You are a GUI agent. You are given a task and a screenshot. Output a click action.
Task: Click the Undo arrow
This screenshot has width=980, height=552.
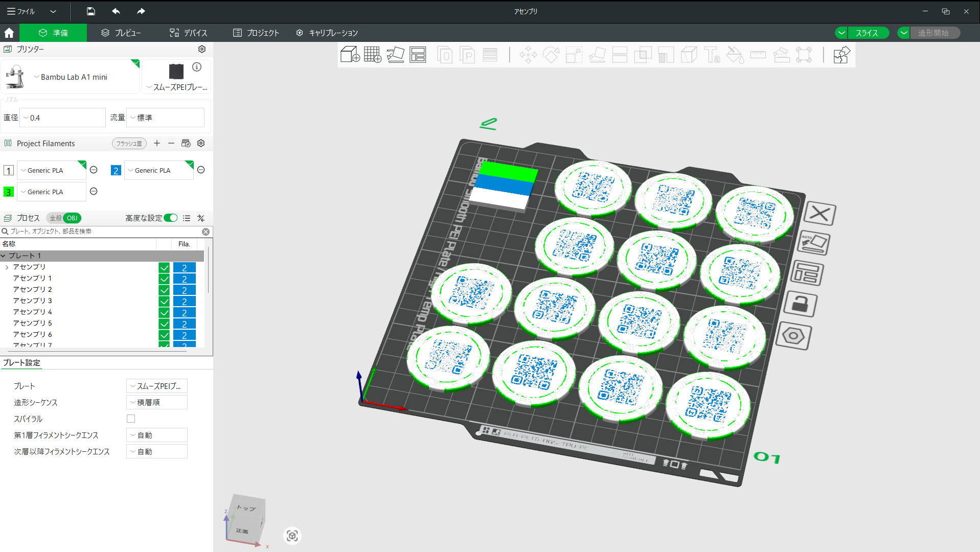click(x=116, y=11)
